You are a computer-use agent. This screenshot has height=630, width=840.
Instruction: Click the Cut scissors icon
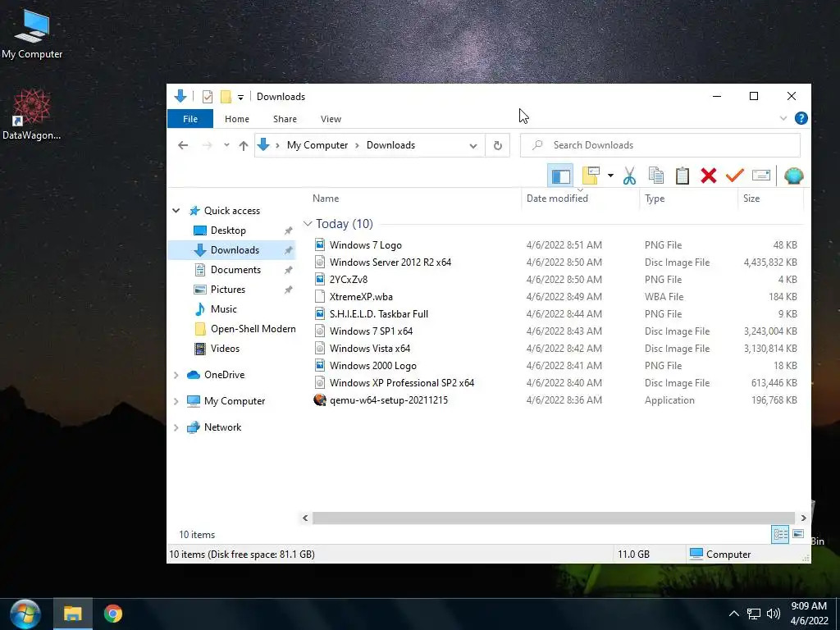point(629,176)
